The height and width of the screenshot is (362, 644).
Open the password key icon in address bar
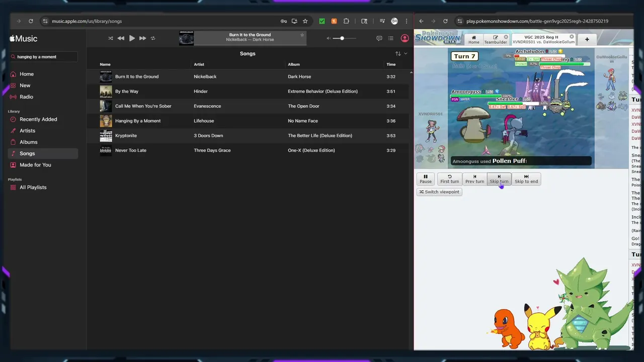pyautogui.click(x=284, y=21)
